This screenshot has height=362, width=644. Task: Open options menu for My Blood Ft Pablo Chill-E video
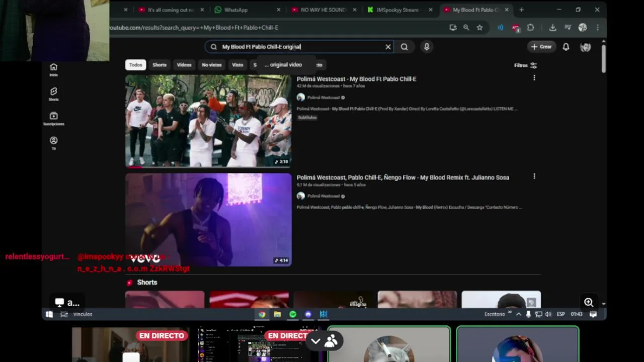click(534, 78)
